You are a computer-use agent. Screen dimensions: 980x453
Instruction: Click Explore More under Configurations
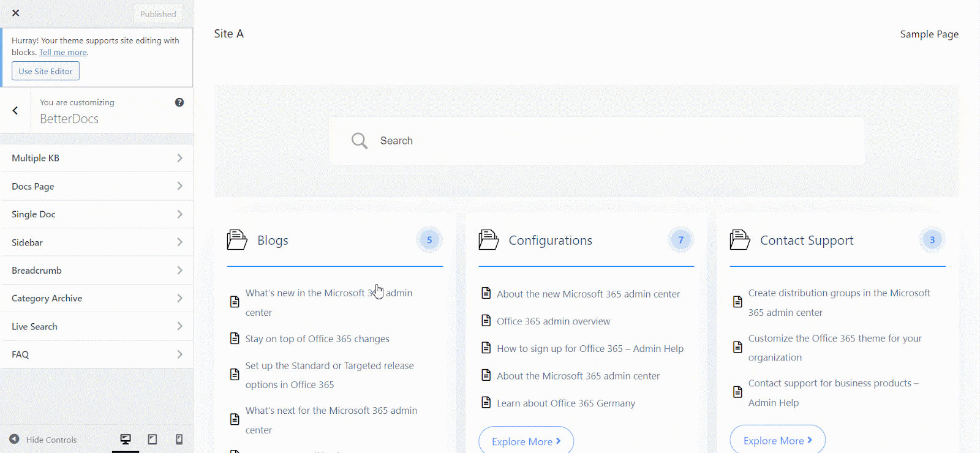(526, 441)
